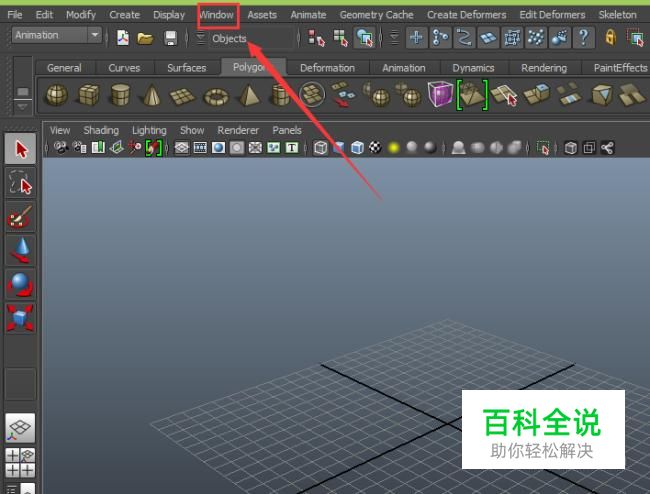Click the New Scene icon

[123, 38]
